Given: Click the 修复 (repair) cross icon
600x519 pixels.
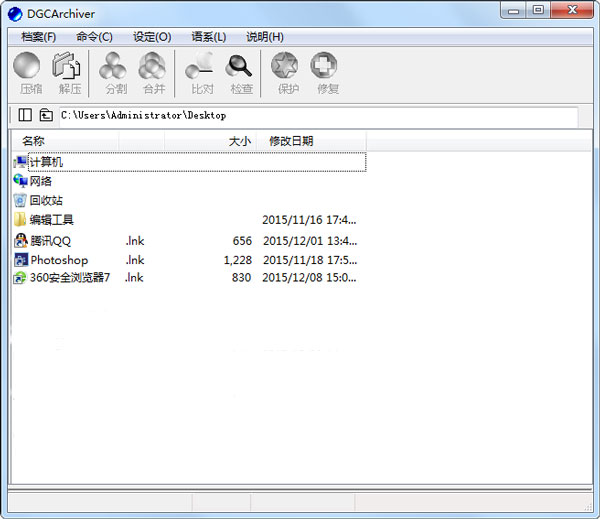Looking at the screenshot, I should [x=324, y=65].
